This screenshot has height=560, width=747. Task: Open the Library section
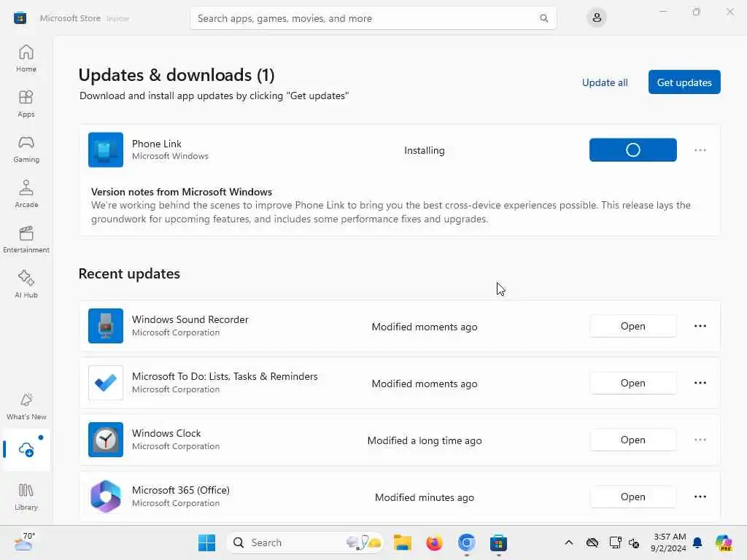pos(26,497)
